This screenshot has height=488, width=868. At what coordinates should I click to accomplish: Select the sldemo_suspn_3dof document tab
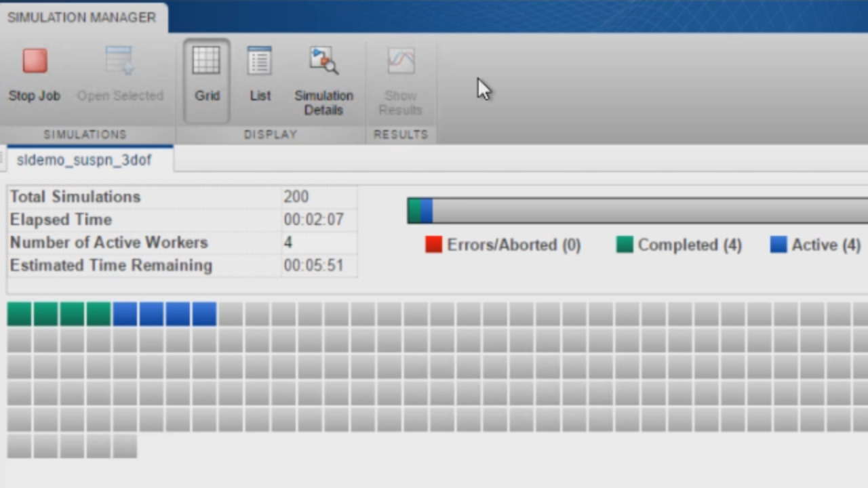pyautogui.click(x=84, y=160)
